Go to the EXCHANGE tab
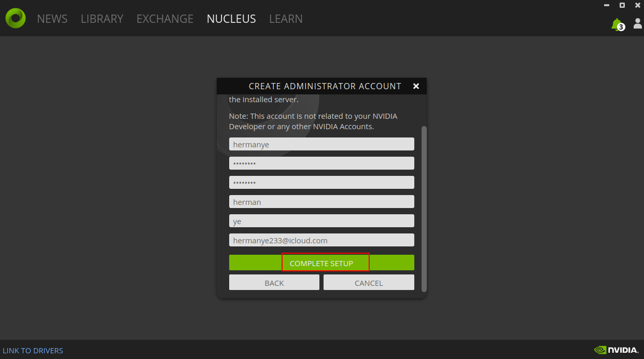Image resolution: width=644 pixels, height=359 pixels. tap(165, 19)
